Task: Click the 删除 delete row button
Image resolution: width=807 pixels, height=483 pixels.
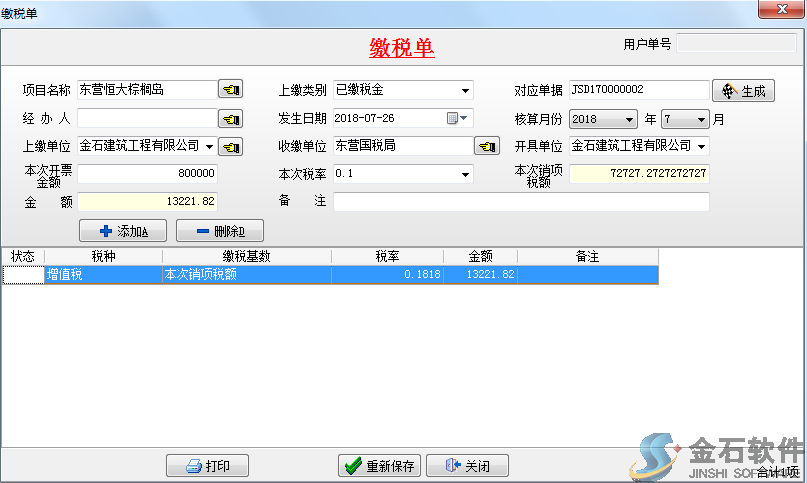Action: (219, 231)
